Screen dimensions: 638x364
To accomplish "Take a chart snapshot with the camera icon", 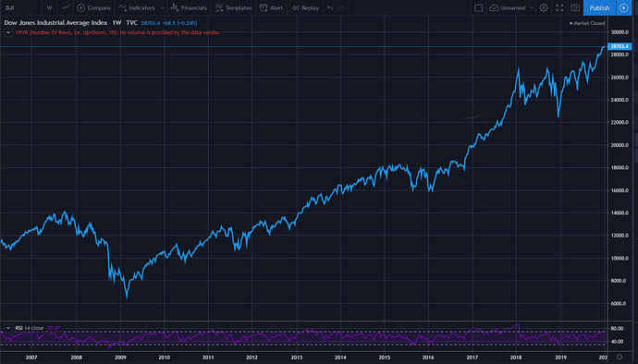I will pyautogui.click(x=575, y=7).
